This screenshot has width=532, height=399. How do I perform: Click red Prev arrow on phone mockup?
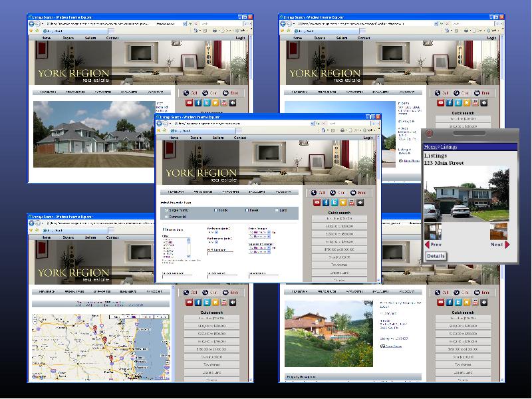point(427,245)
